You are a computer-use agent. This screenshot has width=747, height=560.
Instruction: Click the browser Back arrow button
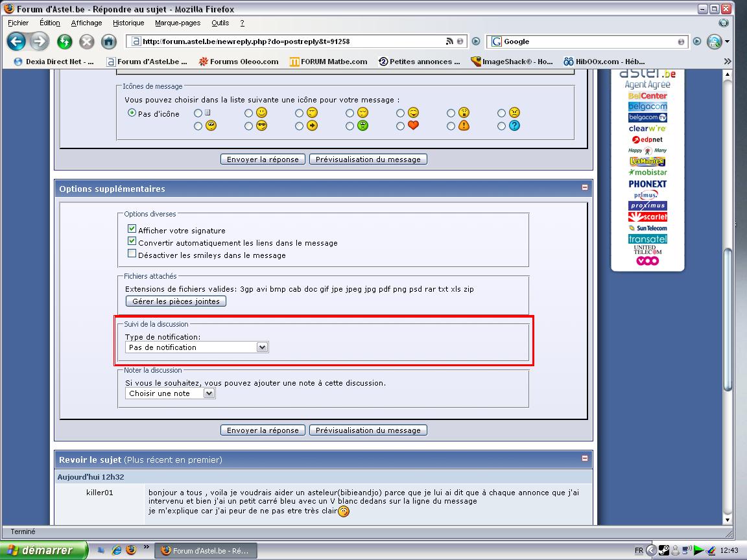pyautogui.click(x=17, y=41)
